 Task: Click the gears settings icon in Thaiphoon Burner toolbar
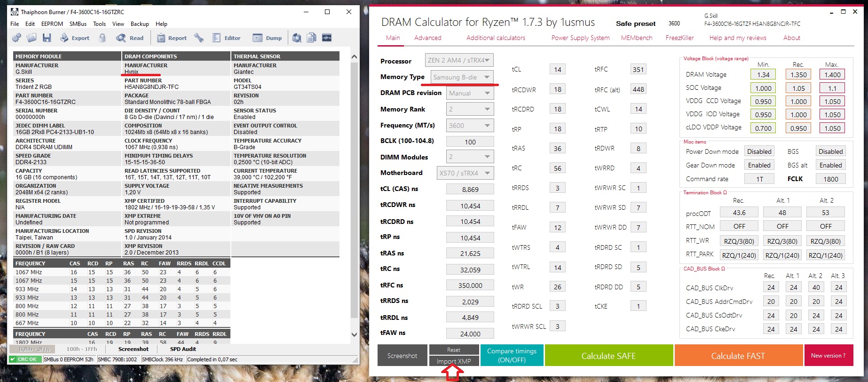coord(16,38)
